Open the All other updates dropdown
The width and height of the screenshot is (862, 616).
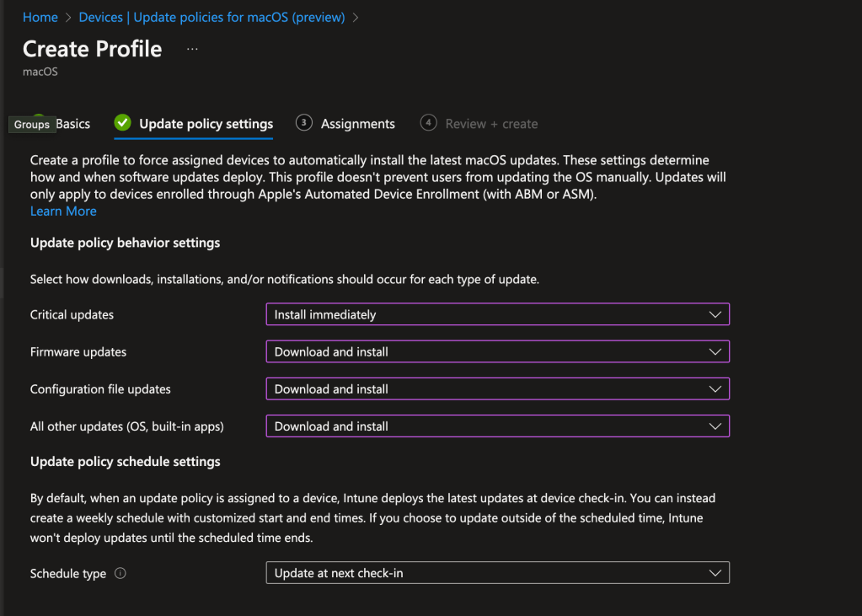coord(497,426)
